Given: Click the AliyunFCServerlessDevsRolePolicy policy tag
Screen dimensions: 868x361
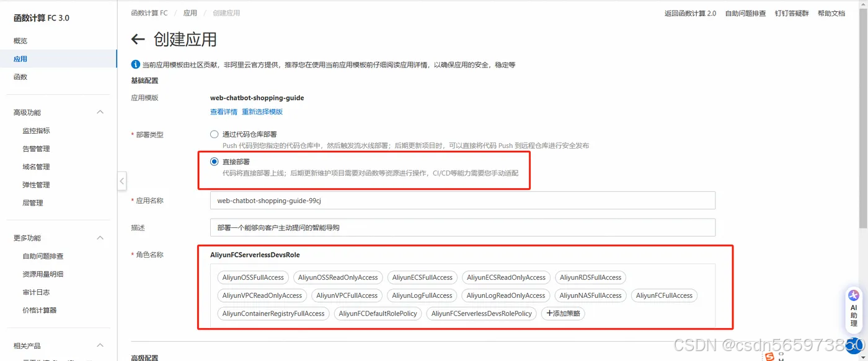Looking at the screenshot, I should point(482,313).
